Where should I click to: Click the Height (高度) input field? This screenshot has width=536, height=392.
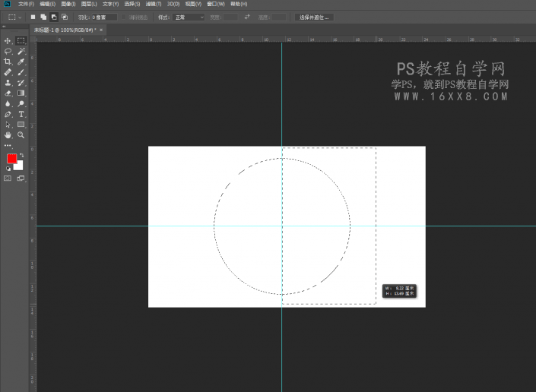(x=278, y=17)
